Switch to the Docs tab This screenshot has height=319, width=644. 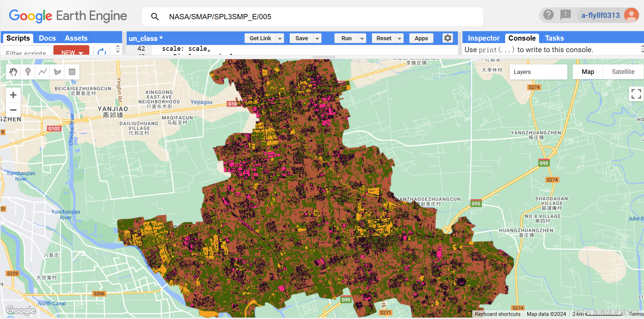point(47,38)
